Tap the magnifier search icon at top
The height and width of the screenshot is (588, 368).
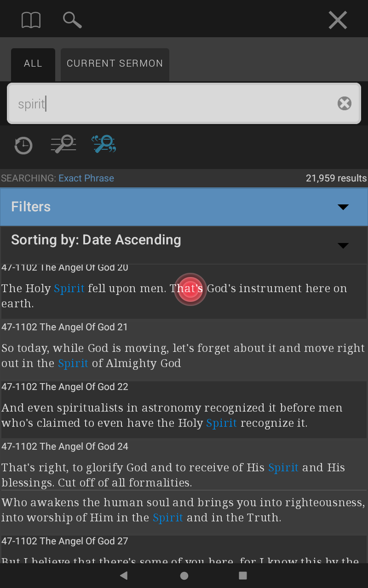coord(72,20)
